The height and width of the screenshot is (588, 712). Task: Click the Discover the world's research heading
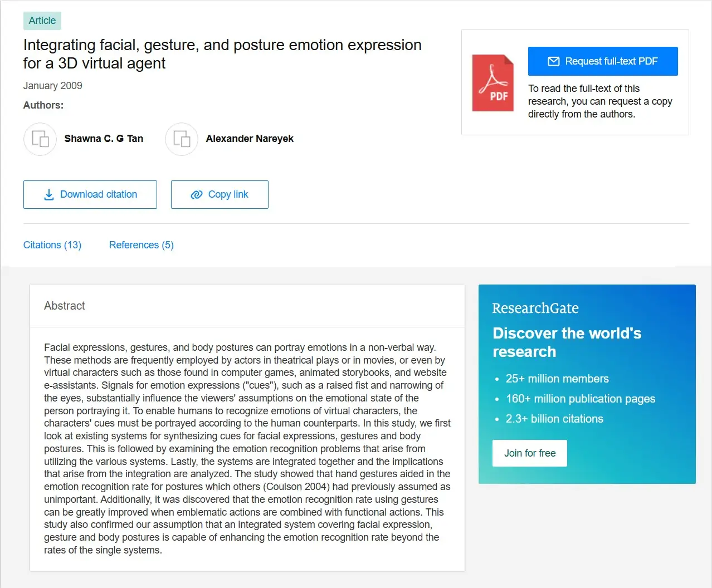[567, 342]
